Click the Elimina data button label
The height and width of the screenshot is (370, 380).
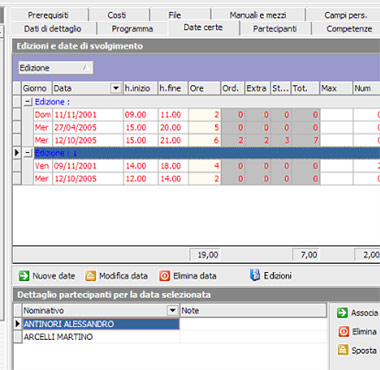click(195, 276)
